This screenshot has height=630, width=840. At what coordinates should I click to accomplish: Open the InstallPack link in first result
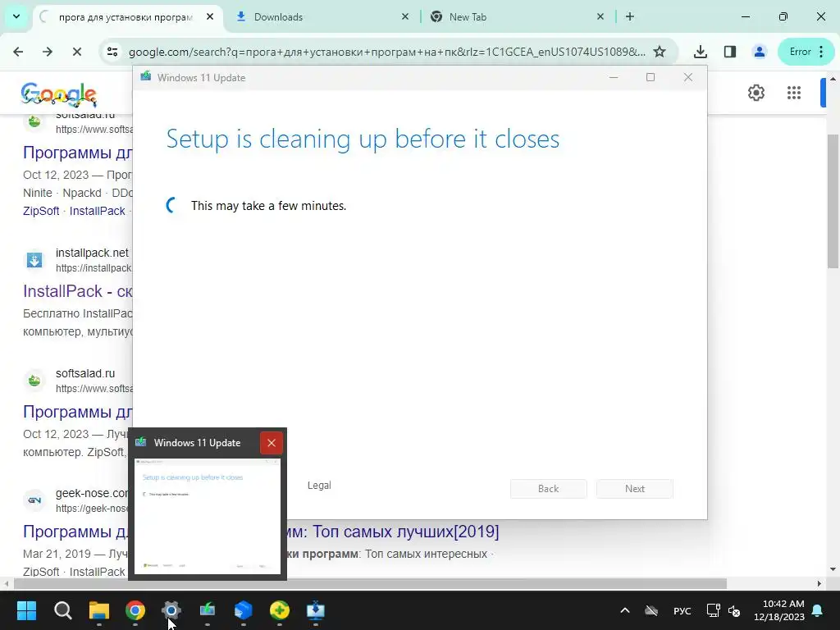tap(97, 211)
